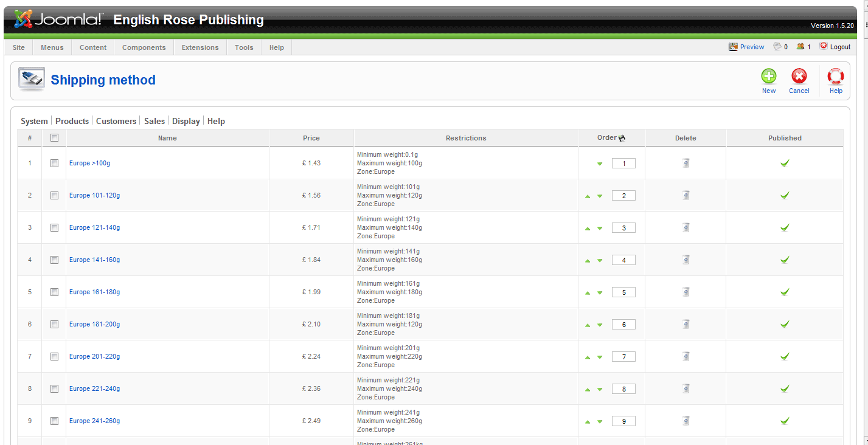Click the save order icon in Order header
The image size is (868, 445).
[622, 139]
